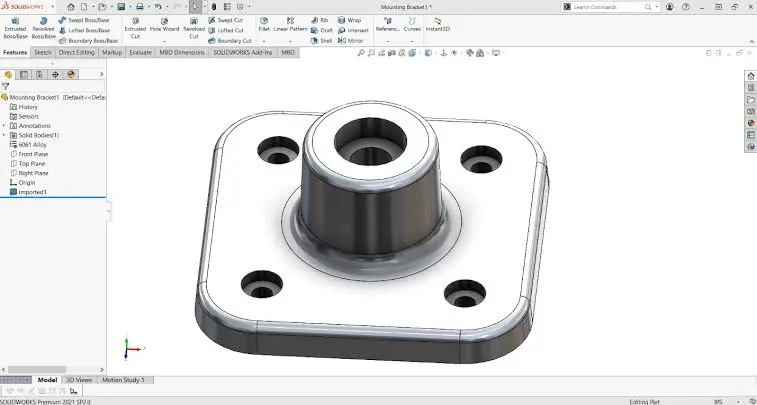This screenshot has height=405, width=757.
Task: Activate the Shell feature icon
Action: point(322,41)
